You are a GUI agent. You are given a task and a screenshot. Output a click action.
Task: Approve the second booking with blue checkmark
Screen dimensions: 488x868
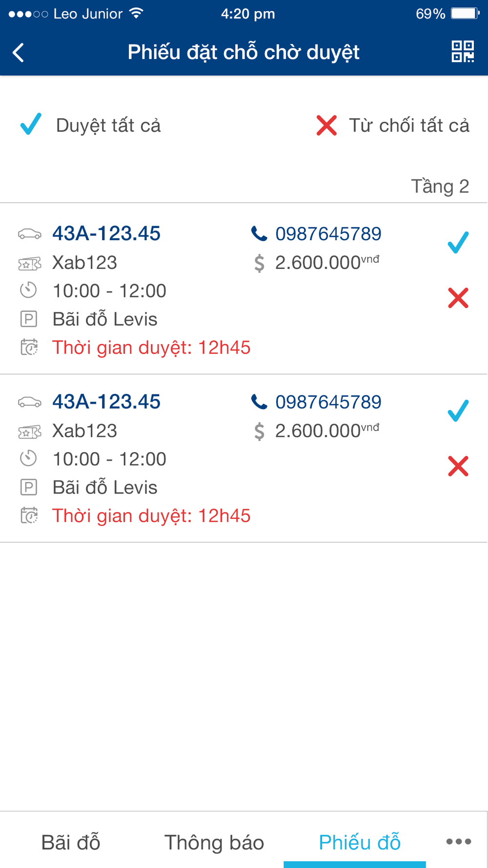458,411
